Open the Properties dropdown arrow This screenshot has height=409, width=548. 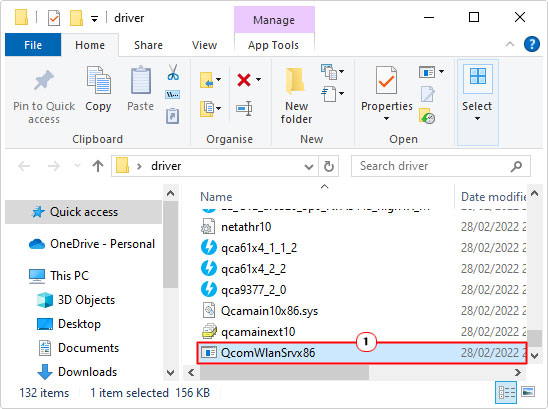pyautogui.click(x=386, y=119)
